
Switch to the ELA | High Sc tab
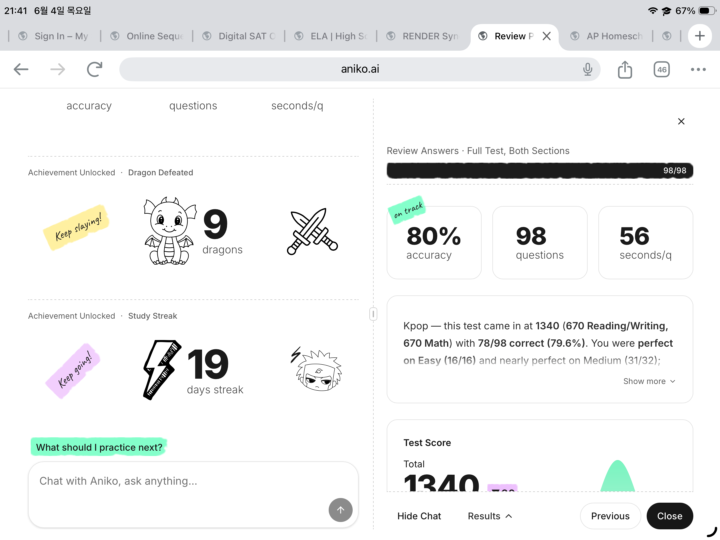tap(331, 36)
